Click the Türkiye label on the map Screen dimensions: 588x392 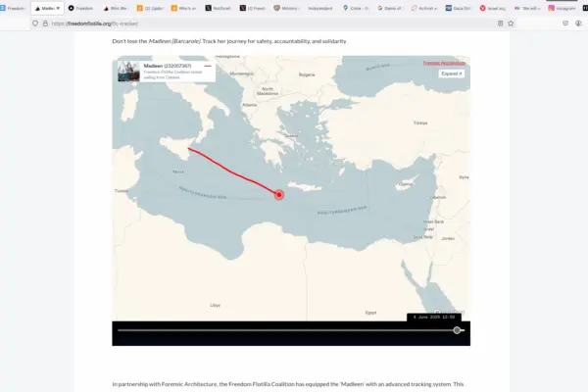420,122
